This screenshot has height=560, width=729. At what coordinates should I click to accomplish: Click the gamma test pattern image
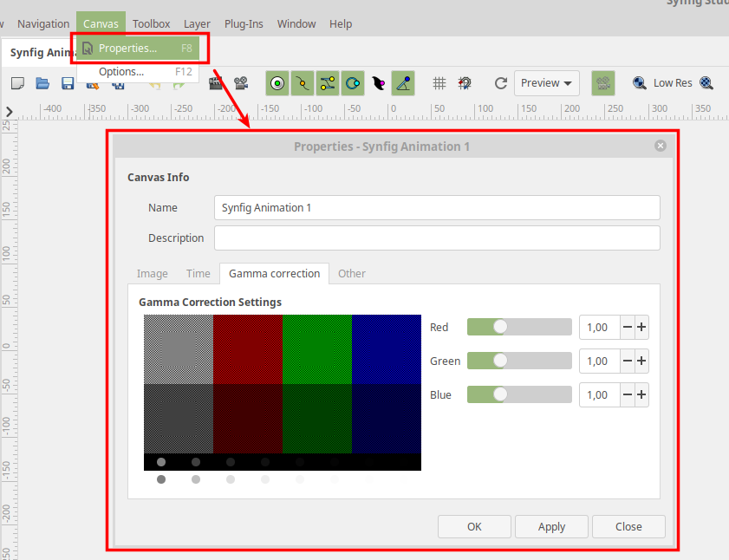pos(283,401)
